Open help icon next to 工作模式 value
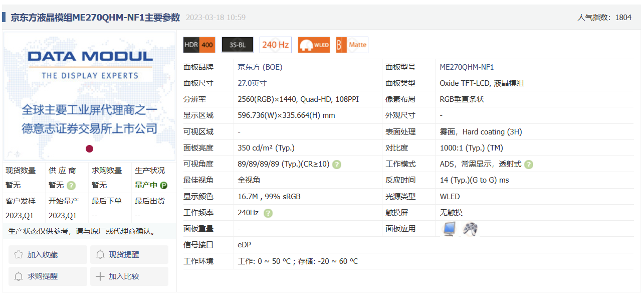The width and height of the screenshot is (644, 299). click(x=529, y=165)
